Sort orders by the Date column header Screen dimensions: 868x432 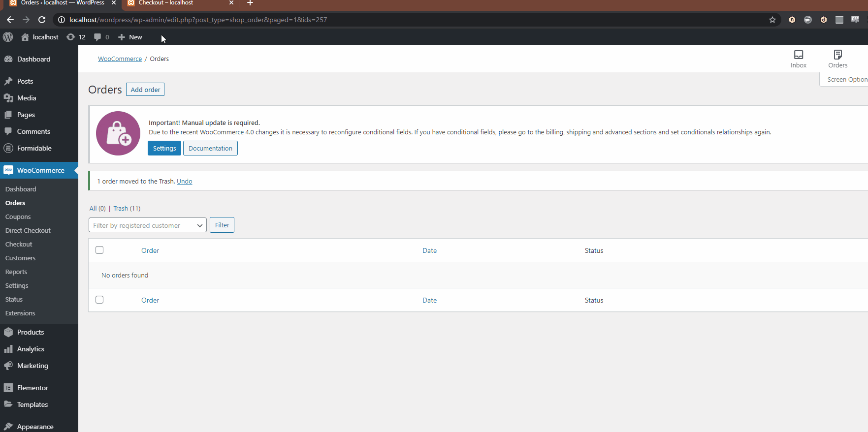429,250
